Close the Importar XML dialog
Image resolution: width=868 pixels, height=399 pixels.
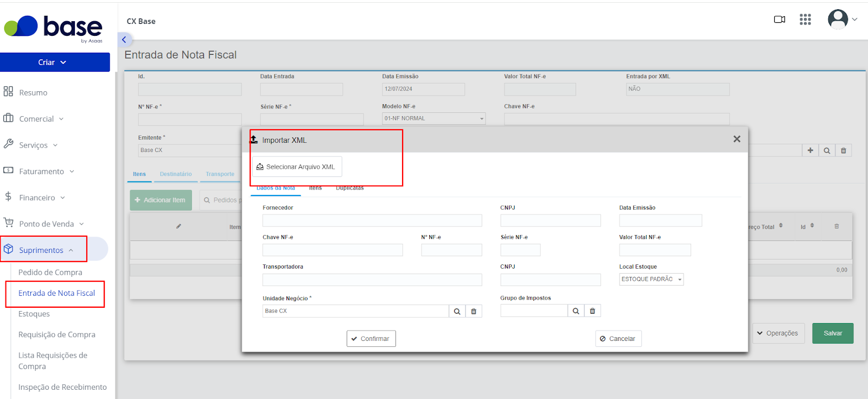(737, 139)
